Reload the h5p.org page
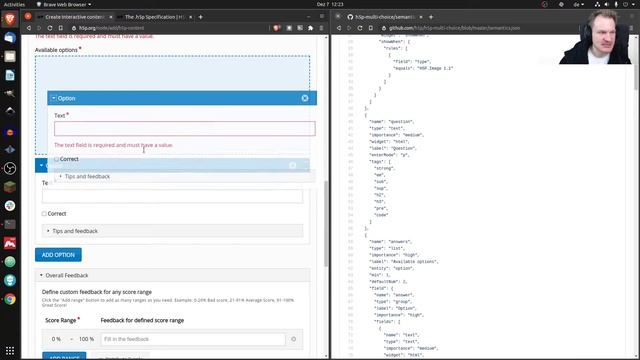Image resolution: width=640 pixels, height=360 pixels. (x=50, y=28)
